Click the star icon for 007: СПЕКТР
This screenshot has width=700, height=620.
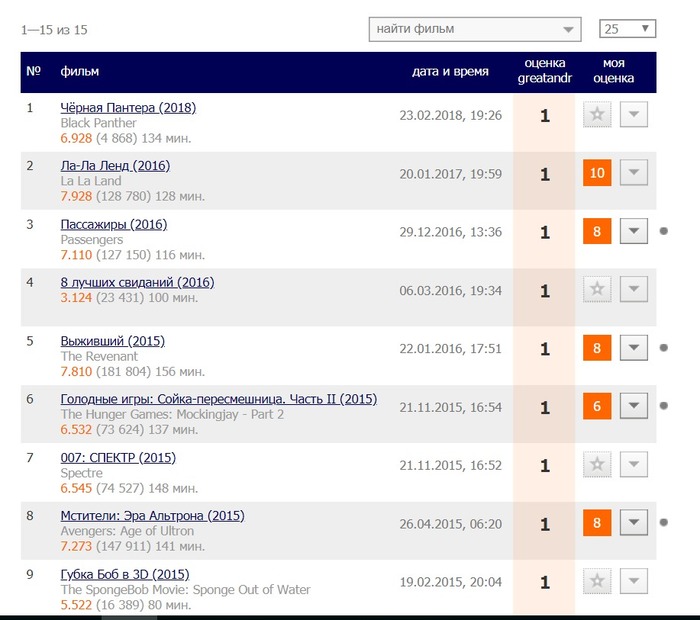tap(597, 465)
